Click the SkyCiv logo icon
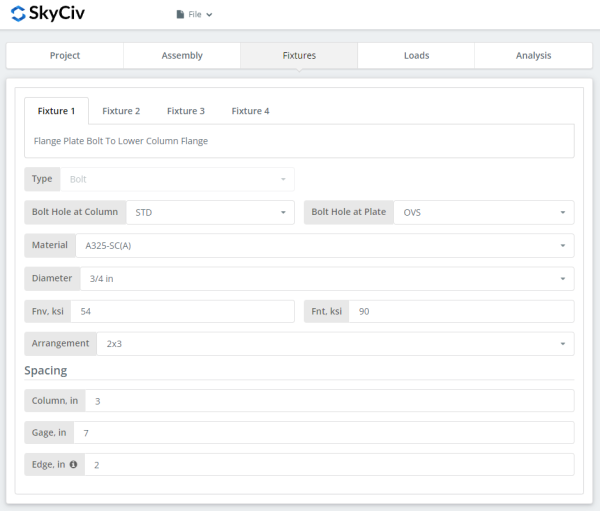600x511 pixels. [x=18, y=15]
